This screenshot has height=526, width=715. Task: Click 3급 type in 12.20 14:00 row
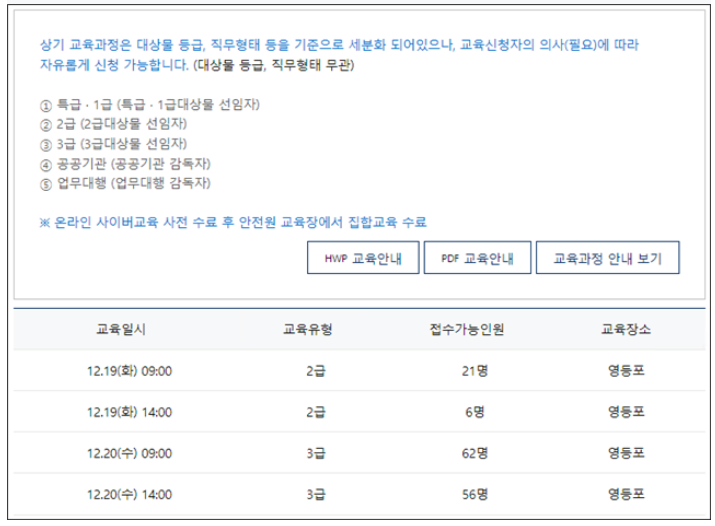coord(316,494)
